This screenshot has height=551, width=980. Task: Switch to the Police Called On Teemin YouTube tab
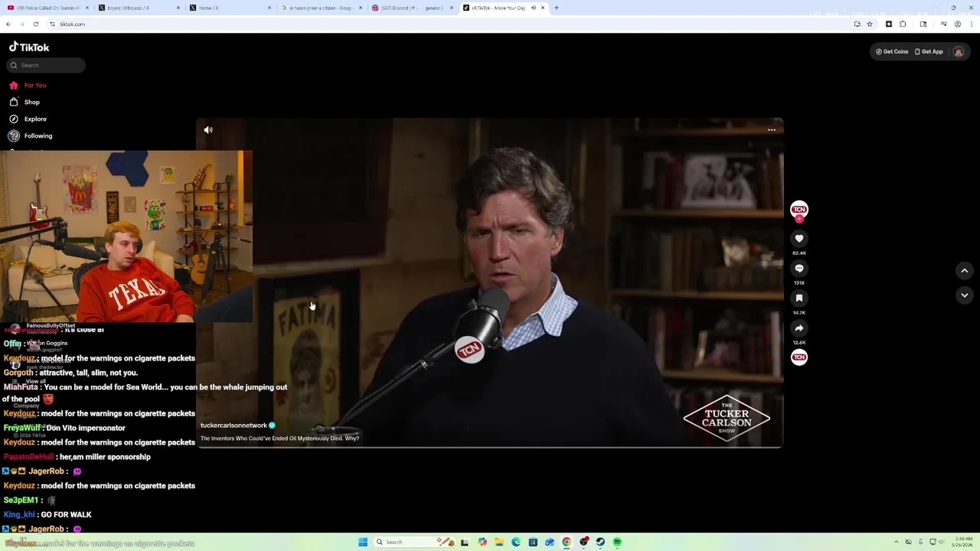pyautogui.click(x=46, y=8)
